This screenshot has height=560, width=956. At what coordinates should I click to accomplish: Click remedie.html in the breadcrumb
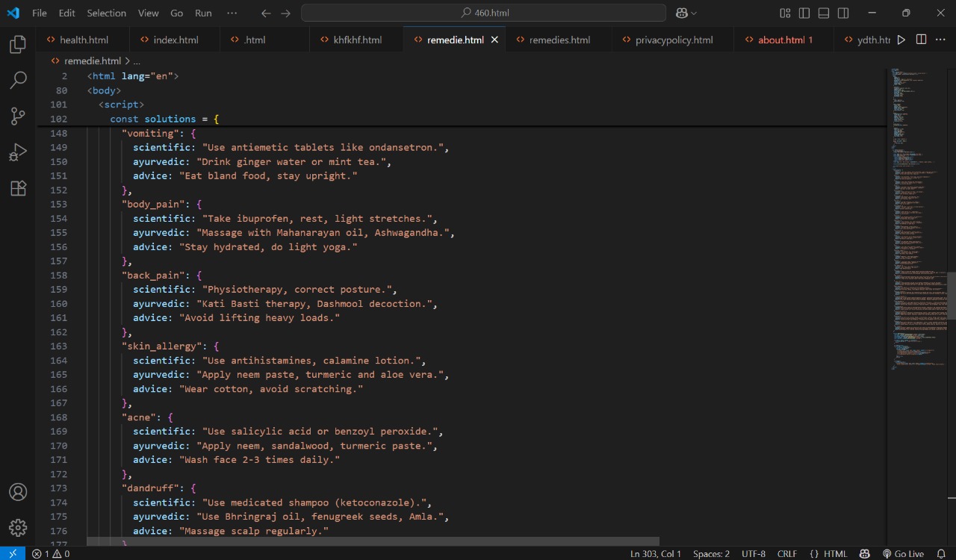tap(93, 61)
